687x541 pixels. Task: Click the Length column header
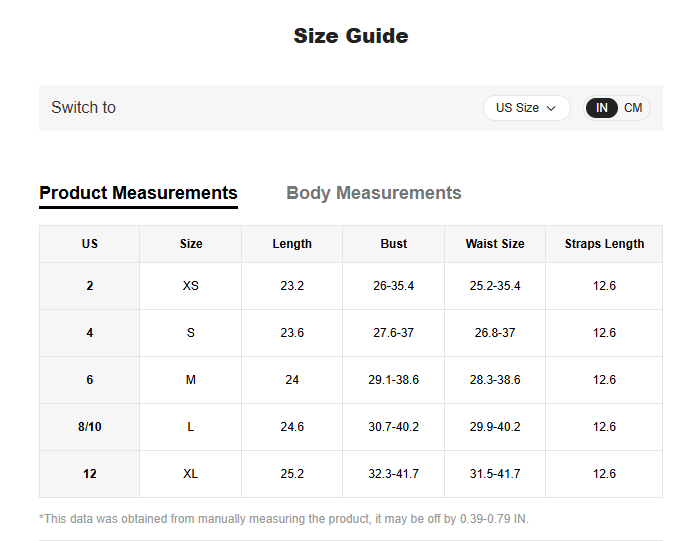292,244
